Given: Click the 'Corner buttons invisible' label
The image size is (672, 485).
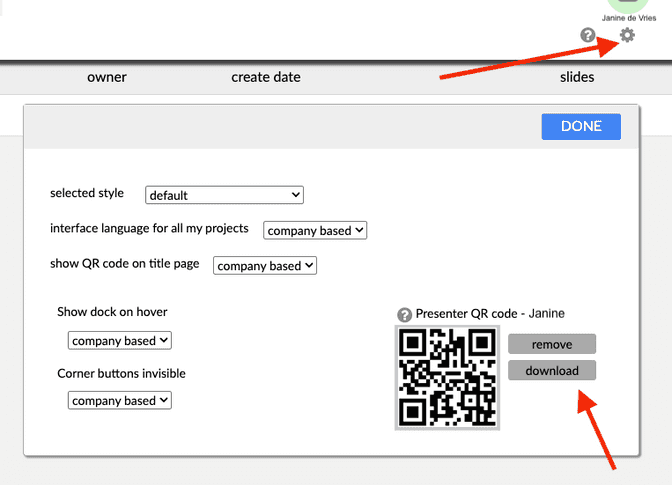Looking at the screenshot, I should click(x=121, y=374).
